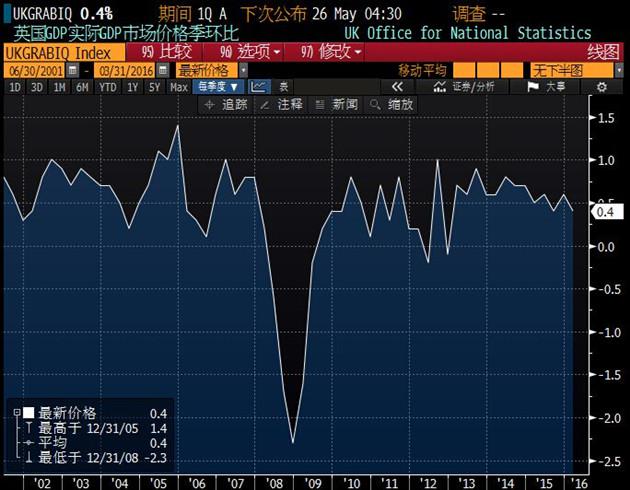Switch range to YTD
Image resolution: width=630 pixels, height=490 pixels.
click(107, 87)
